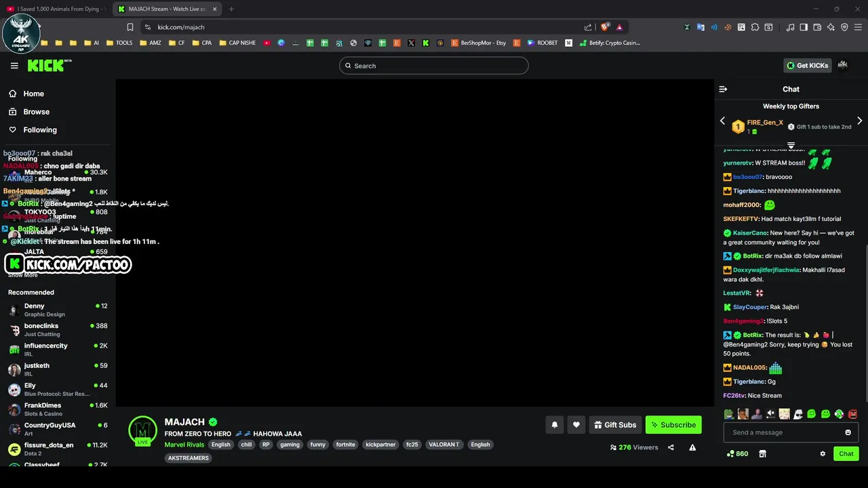Open the Kick hamburger sidebar menu
This screenshot has height=488, width=868.
click(14, 66)
